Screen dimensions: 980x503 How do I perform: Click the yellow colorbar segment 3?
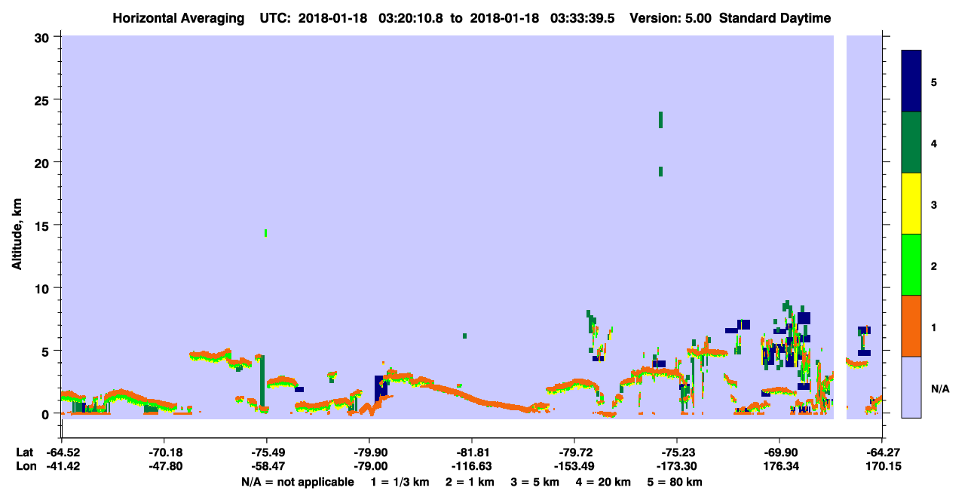pyautogui.click(x=911, y=204)
